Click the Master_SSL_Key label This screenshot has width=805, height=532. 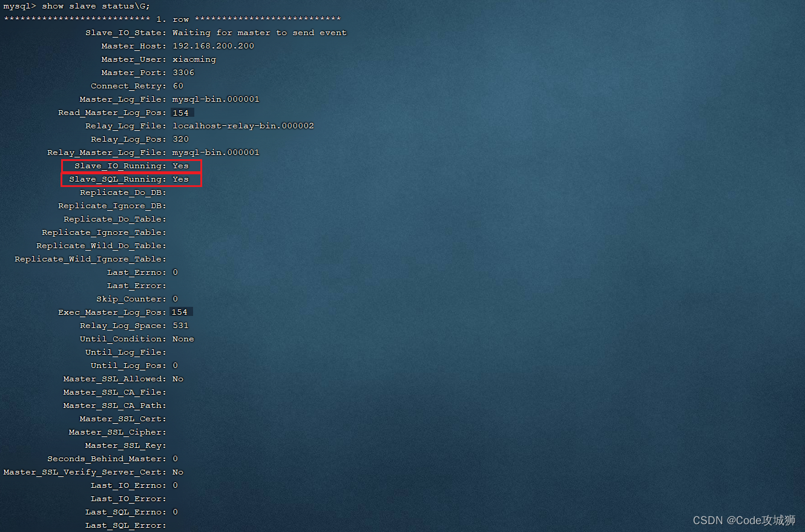[x=126, y=445]
